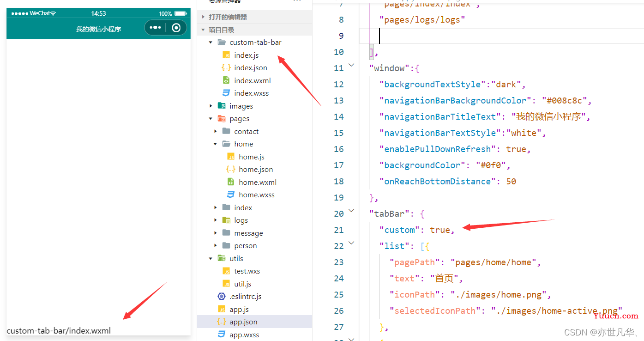The height and width of the screenshot is (341, 644).
Task: Click the "selectedIconPath" key on line 26
Action: (434, 311)
